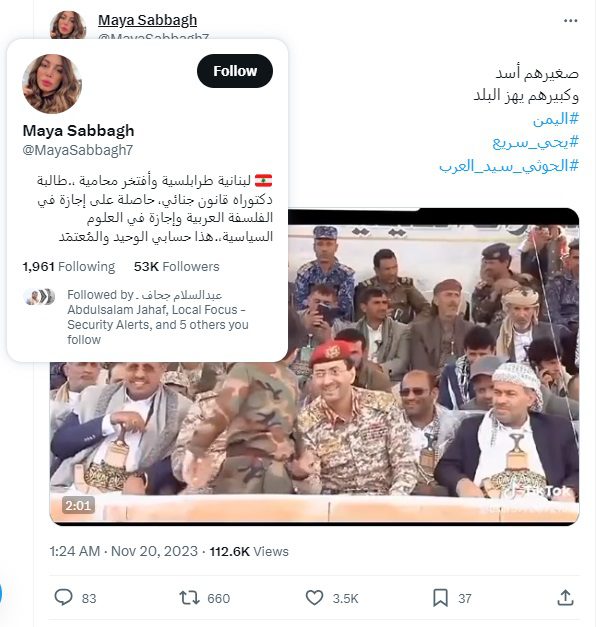597x627 pixels.
Task: Click the Nov 20, 2023 timestamp
Action: [154, 551]
